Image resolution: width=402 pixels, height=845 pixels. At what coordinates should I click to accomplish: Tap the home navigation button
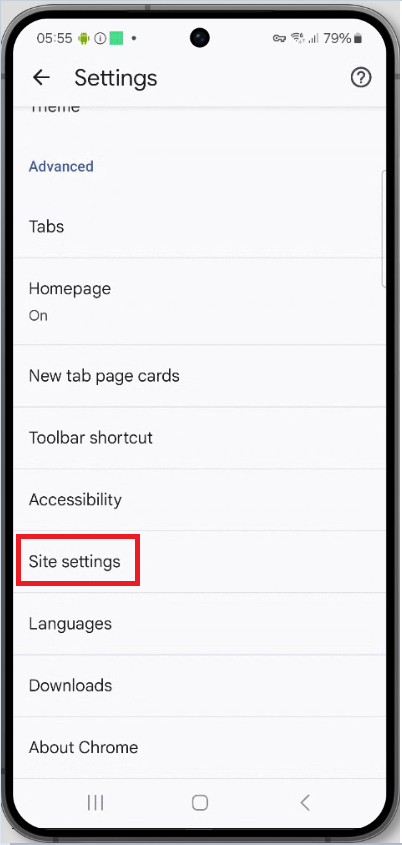point(200,803)
